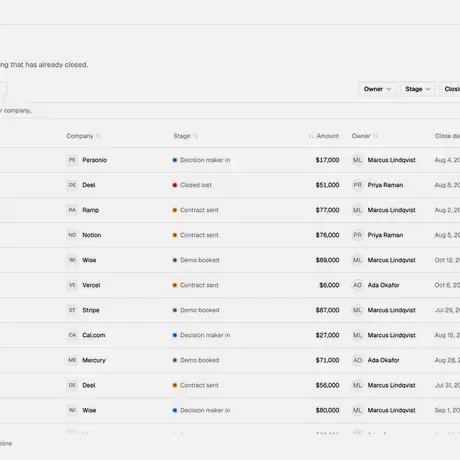Screen dimensions: 460x460
Task: Open the Closing filter dropdown
Action: pyautogui.click(x=450, y=89)
